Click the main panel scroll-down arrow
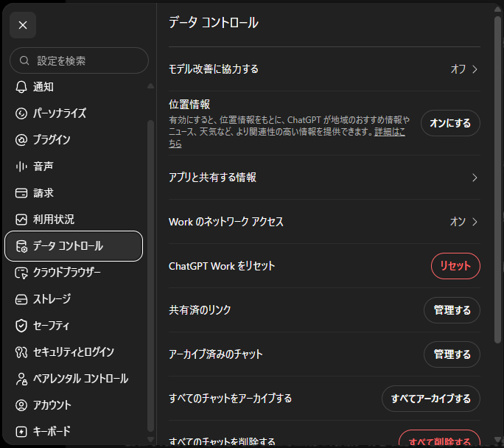Screen dimensions: 504x448 point(497,439)
